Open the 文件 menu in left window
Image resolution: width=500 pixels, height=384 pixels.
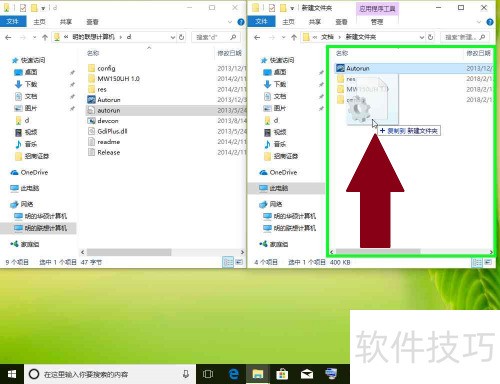point(13,22)
